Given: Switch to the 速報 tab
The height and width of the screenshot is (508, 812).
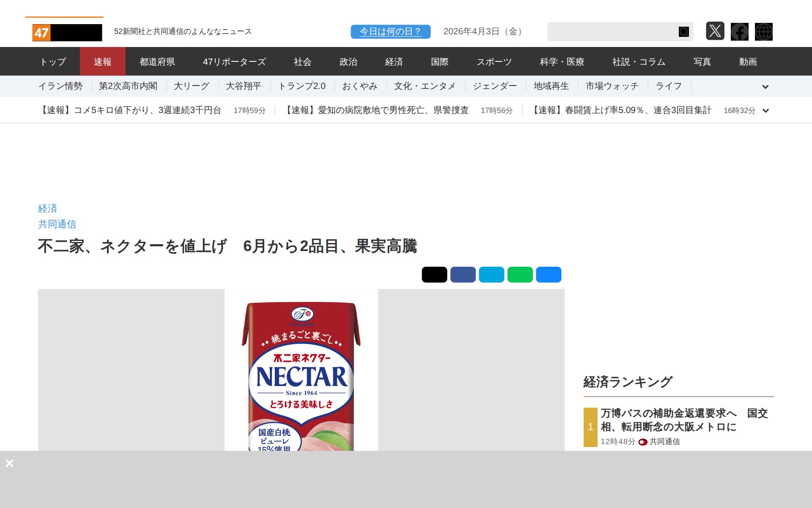Looking at the screenshot, I should [103, 61].
